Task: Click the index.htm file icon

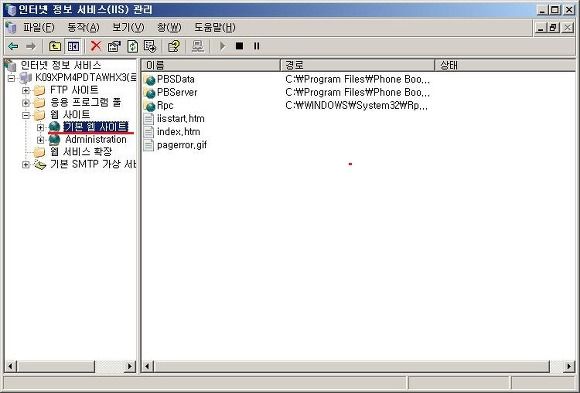Action: point(149,132)
